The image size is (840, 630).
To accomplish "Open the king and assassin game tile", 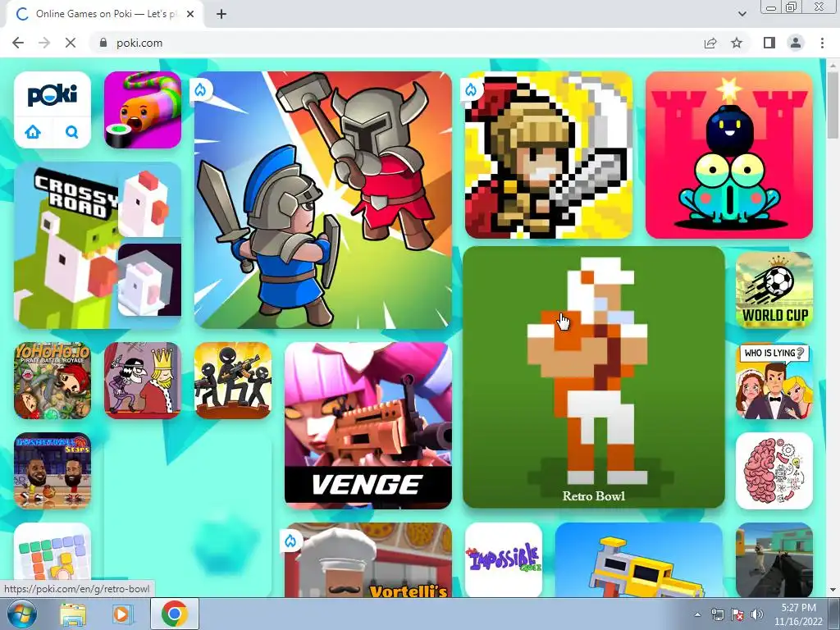I will pyautogui.click(x=143, y=381).
